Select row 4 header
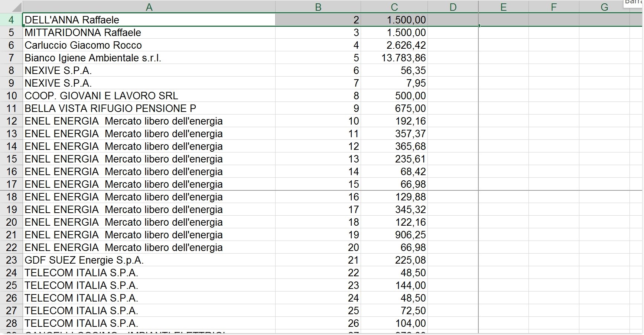Viewport: 644px width, 335px height. point(11,20)
